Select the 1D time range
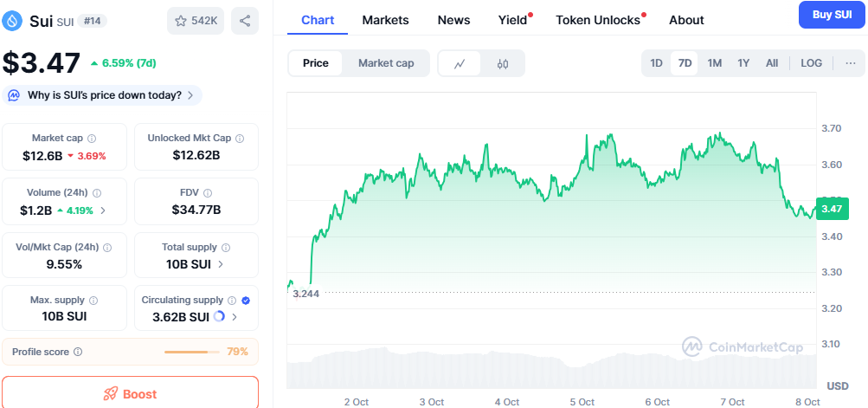This screenshot has width=868, height=408. pyautogui.click(x=656, y=63)
